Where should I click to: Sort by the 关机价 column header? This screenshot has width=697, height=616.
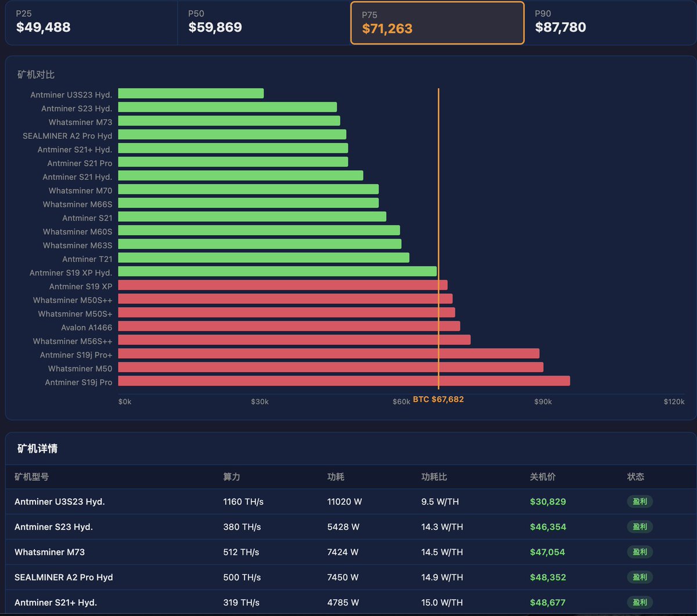tap(543, 477)
